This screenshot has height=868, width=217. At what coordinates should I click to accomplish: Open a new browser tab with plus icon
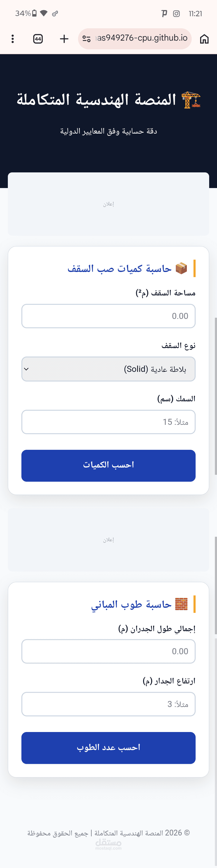(x=64, y=39)
